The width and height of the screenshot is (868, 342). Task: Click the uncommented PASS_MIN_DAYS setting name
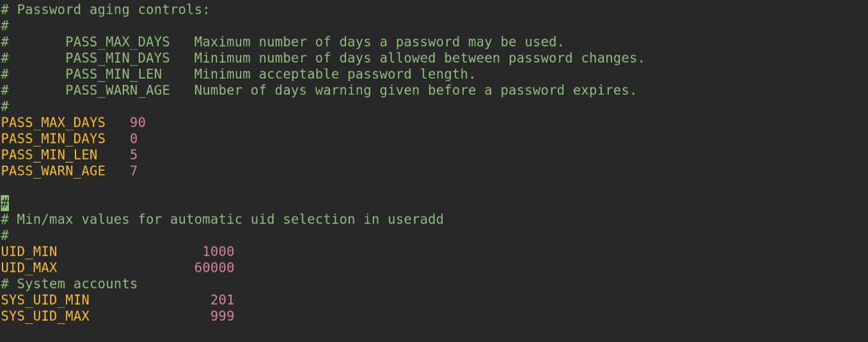tap(53, 138)
